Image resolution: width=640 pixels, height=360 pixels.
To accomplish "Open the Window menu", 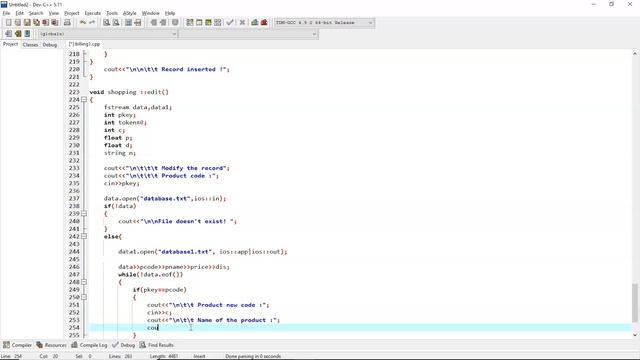I will (151, 13).
